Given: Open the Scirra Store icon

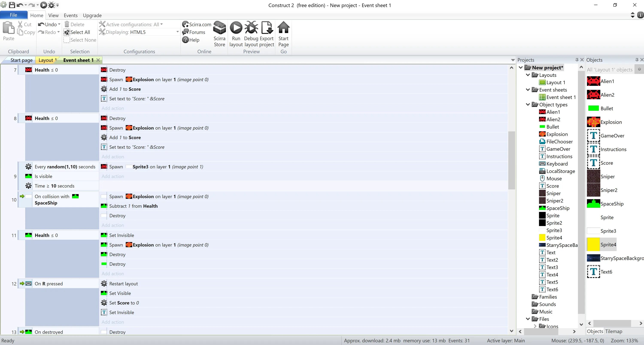Looking at the screenshot, I should 219,28.
